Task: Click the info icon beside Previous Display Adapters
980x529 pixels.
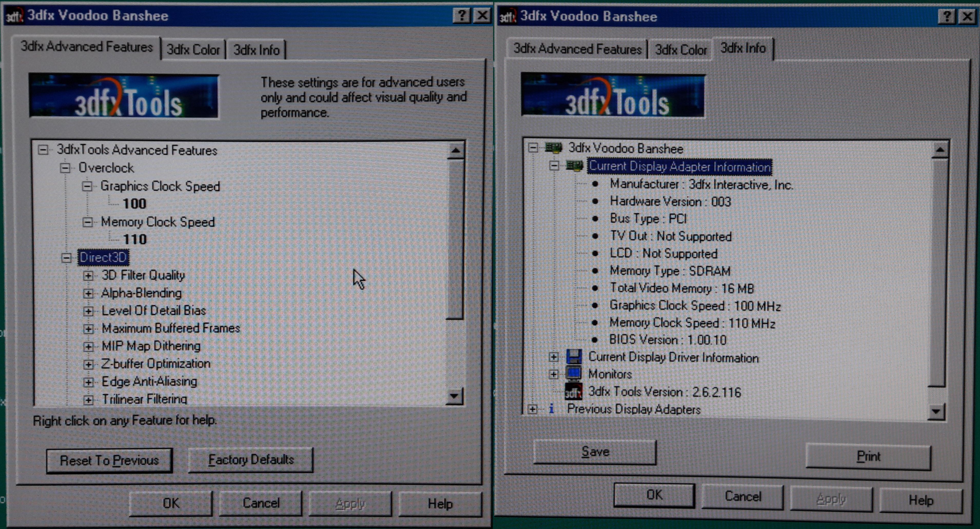Action: click(551, 409)
